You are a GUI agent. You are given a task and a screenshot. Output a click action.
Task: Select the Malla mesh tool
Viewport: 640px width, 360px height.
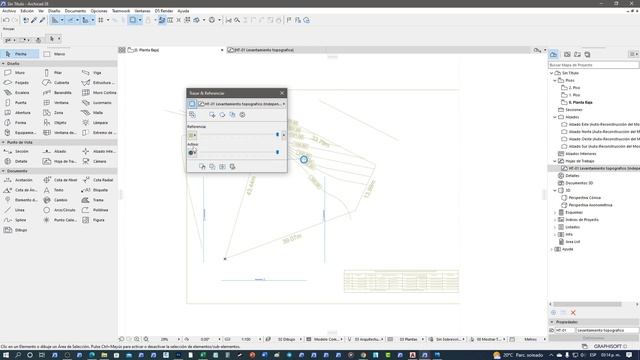(x=98, y=113)
